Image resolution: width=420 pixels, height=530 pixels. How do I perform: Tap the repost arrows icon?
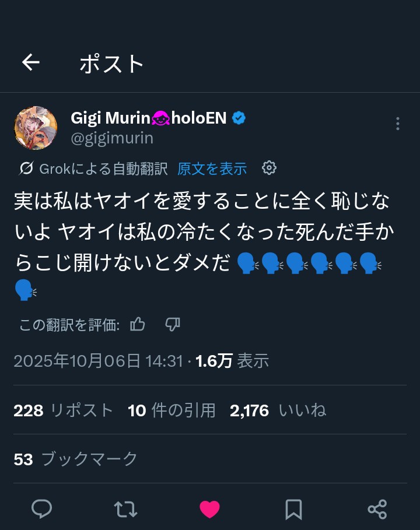point(125,509)
